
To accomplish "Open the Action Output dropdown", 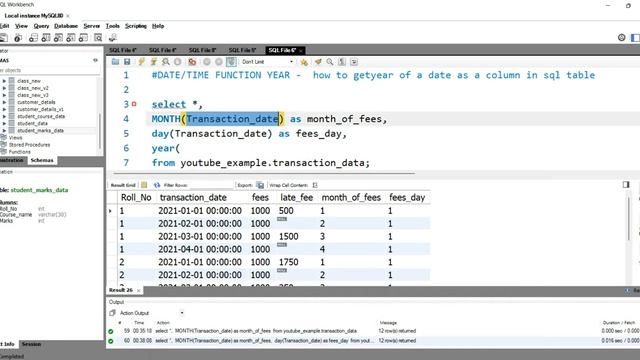I will click(x=182, y=313).
